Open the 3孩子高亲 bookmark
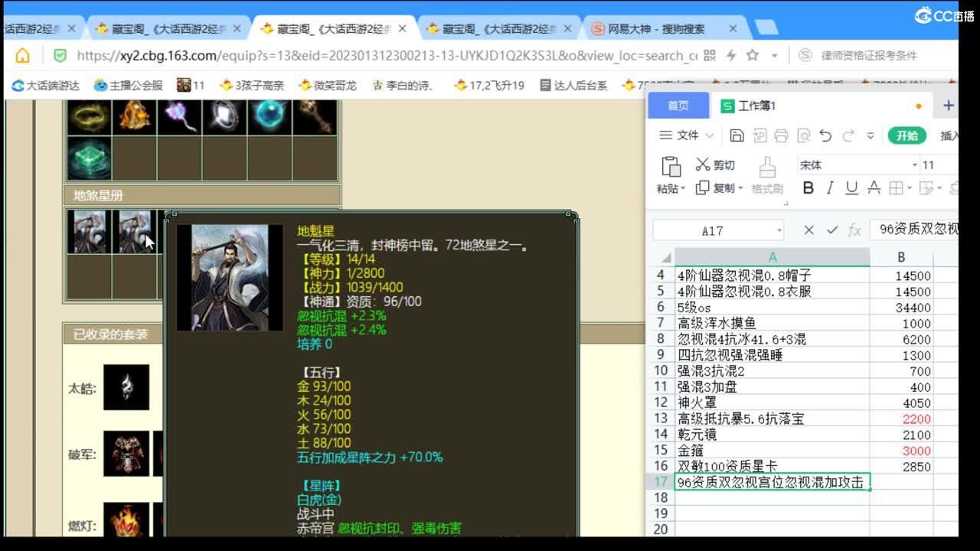This screenshot has width=980, height=551. (251, 85)
